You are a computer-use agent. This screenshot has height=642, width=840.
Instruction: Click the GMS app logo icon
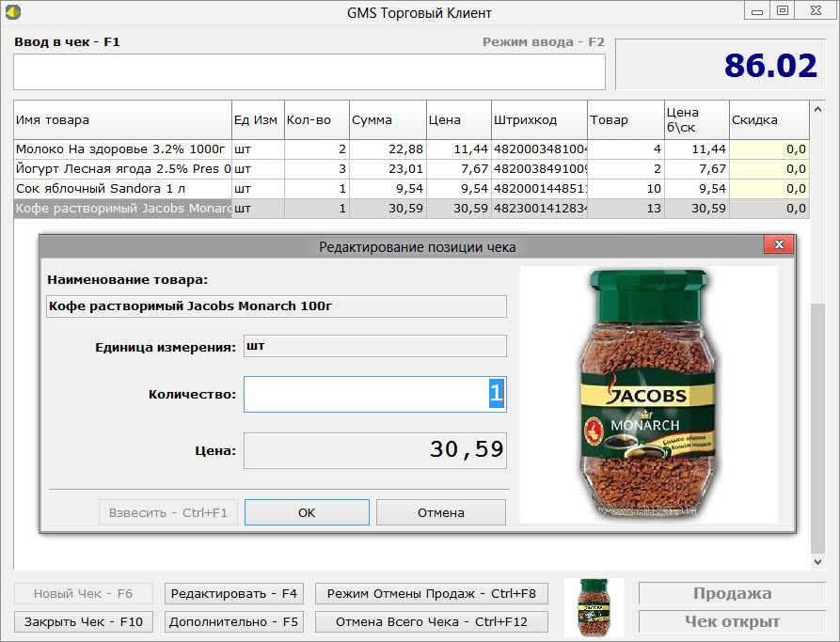click(x=13, y=11)
